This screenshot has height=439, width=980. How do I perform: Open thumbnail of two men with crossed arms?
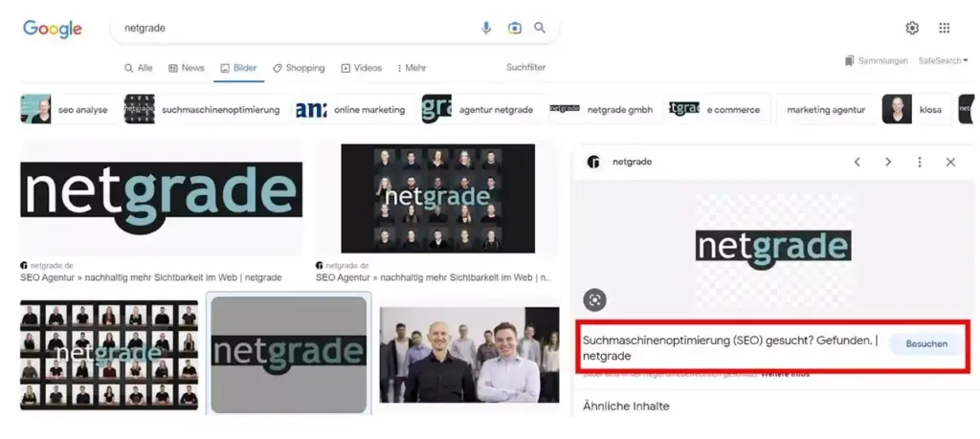(x=469, y=354)
